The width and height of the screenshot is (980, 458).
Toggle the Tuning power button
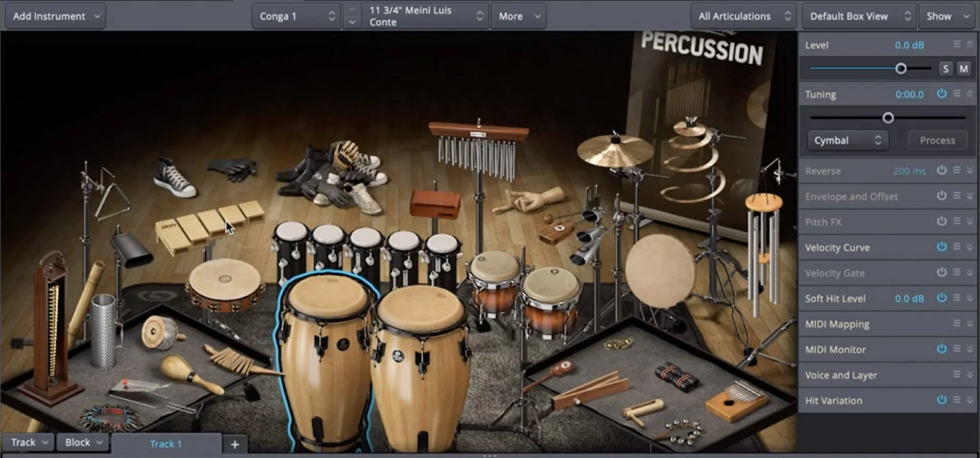[942, 93]
